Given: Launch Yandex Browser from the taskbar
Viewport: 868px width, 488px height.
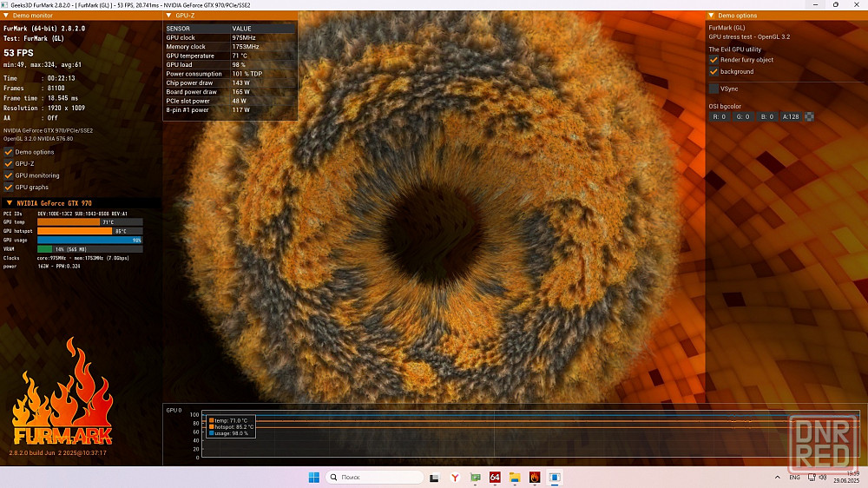Looking at the screenshot, I should (455, 478).
